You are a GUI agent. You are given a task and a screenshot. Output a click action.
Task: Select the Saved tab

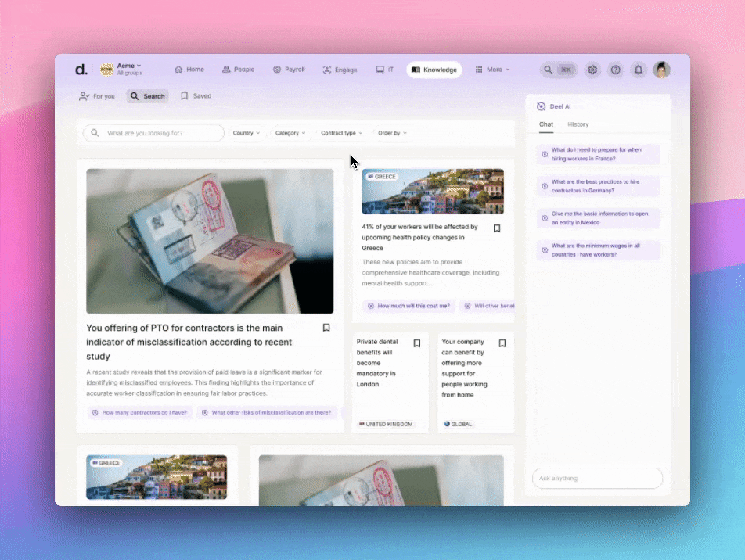(196, 95)
